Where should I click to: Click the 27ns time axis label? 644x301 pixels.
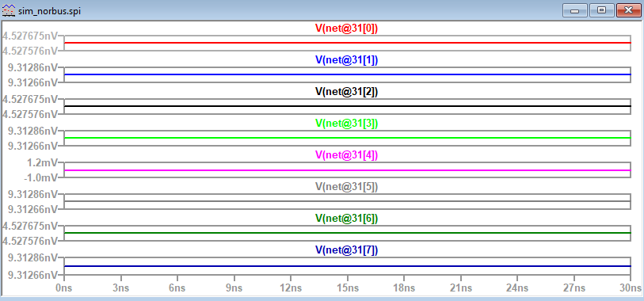tap(574, 288)
